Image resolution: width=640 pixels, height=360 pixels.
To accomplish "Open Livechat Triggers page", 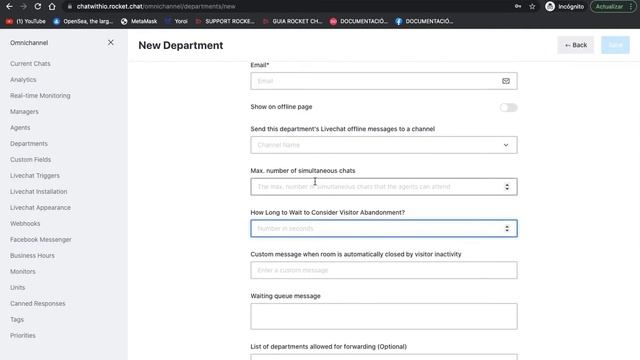I will 35,176.
